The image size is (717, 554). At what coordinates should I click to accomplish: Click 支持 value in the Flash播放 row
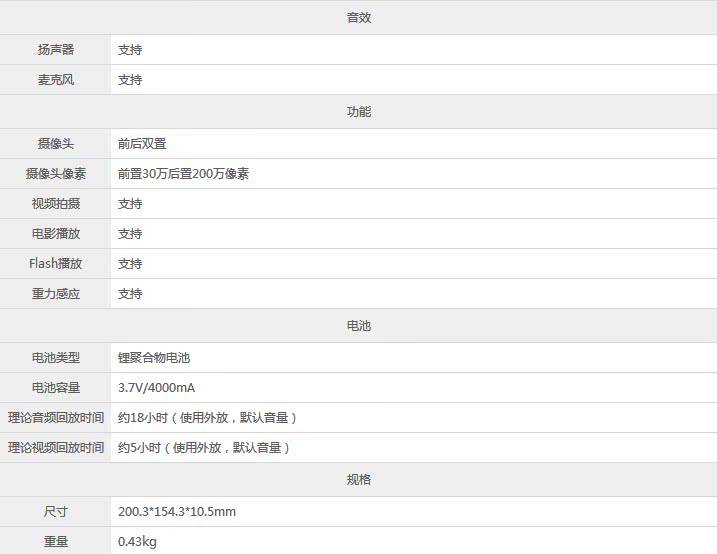point(130,263)
